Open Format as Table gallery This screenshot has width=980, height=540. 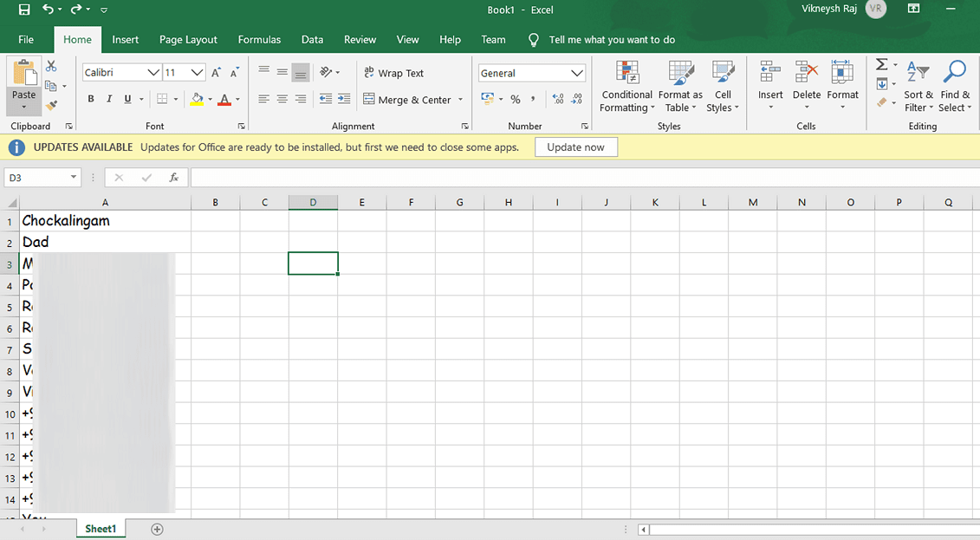point(680,87)
